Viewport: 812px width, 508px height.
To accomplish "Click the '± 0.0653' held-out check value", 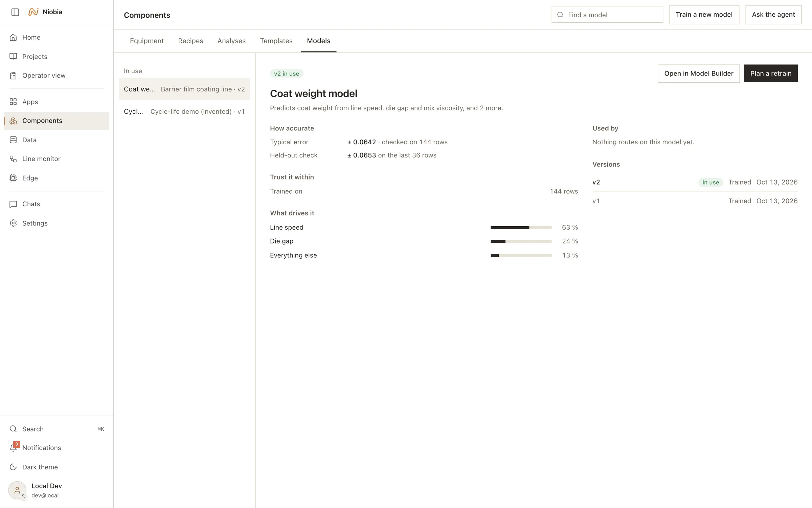I will tap(361, 155).
